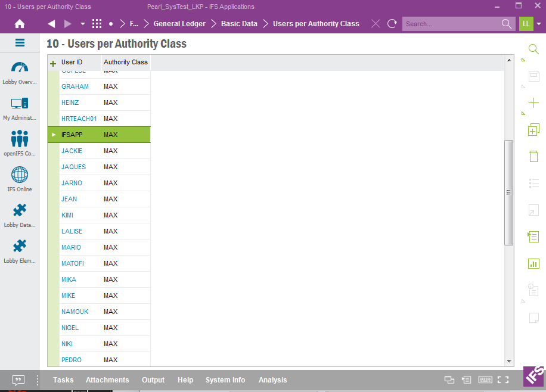Click the vertical scrollbar thumb
This screenshot has width=546, height=392.
(508, 192)
